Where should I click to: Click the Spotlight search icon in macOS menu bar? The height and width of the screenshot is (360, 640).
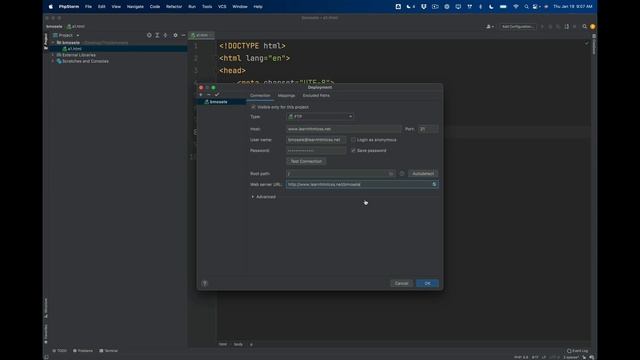tap(527, 7)
